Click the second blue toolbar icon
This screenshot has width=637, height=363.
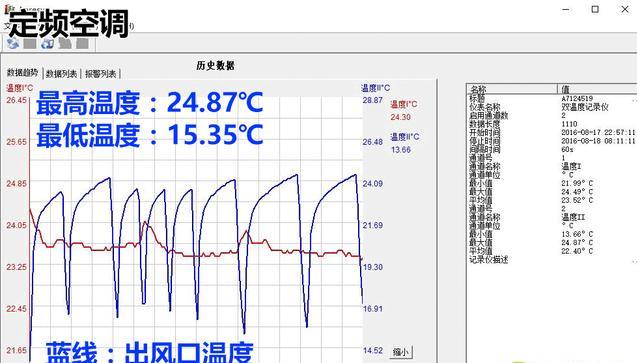pyautogui.click(x=47, y=43)
